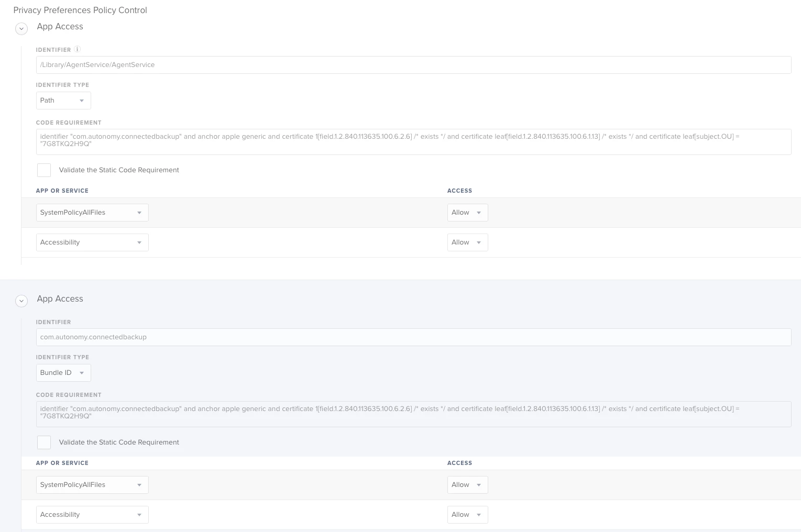Screen dimensions: 801x532
Task: Open the Allow dropdown for SystemPolicyAllFiles under Bundle ID
Action: click(x=467, y=485)
